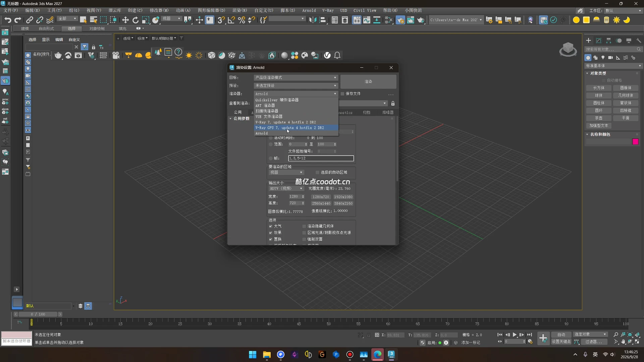
Task: Click the Undo arrow in main toolbar
Action: (7, 20)
